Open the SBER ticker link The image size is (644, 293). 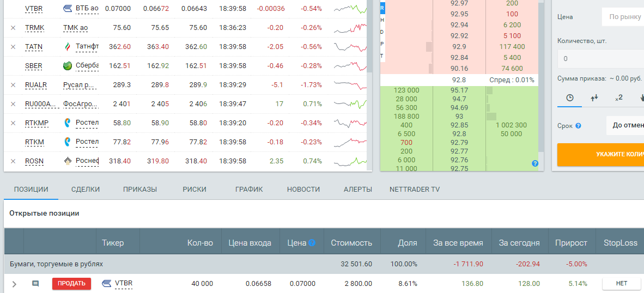[x=34, y=66]
